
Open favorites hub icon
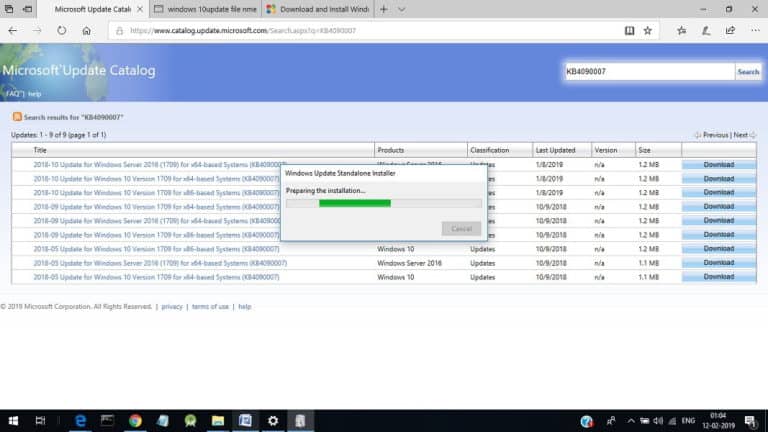pyautogui.click(x=681, y=30)
